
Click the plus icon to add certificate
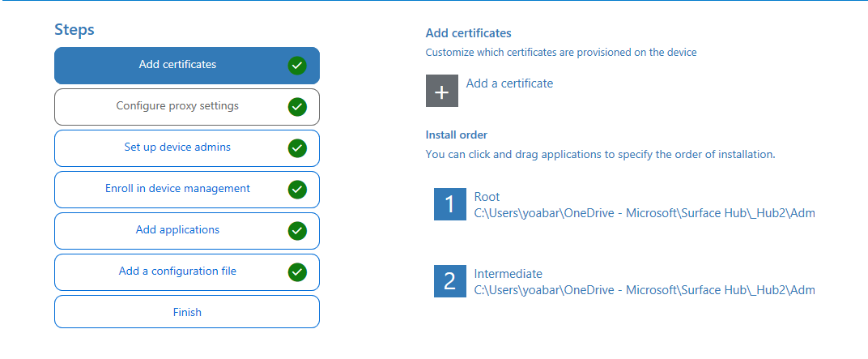(x=441, y=92)
